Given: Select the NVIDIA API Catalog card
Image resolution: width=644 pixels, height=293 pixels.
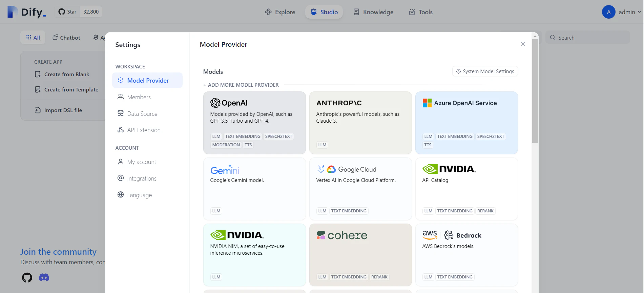Looking at the screenshot, I should click(466, 189).
